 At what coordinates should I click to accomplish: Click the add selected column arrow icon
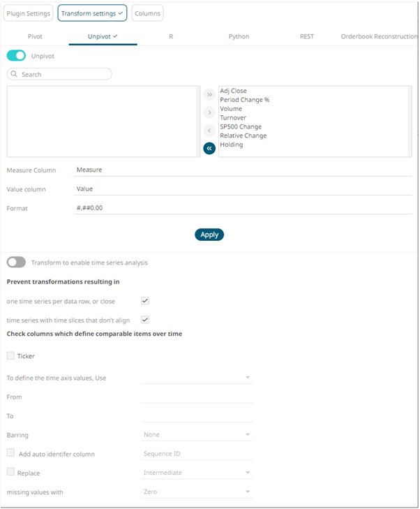point(209,112)
